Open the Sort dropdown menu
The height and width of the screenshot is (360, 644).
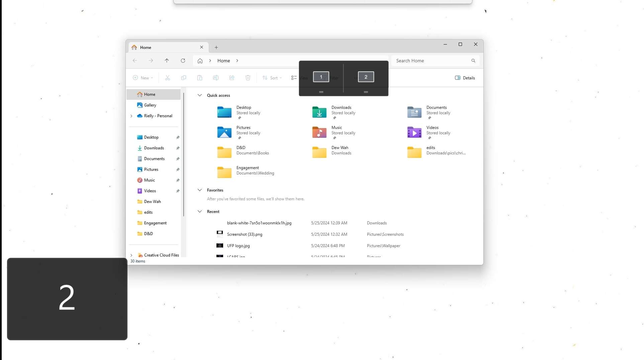point(272,78)
